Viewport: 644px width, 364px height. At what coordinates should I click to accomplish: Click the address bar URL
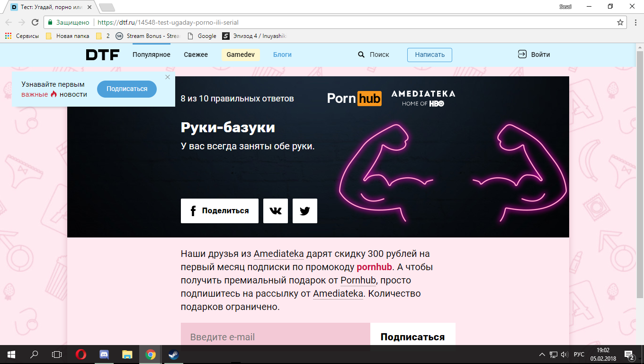pos(168,22)
